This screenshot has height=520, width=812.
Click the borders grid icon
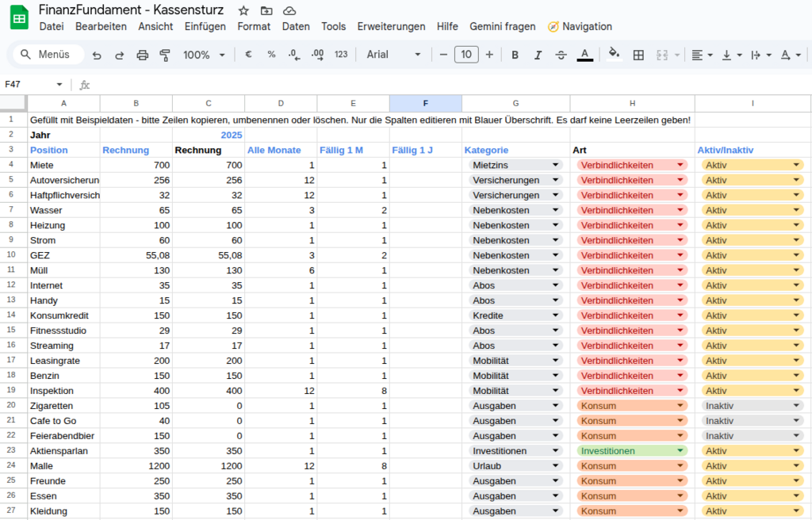pos(638,55)
